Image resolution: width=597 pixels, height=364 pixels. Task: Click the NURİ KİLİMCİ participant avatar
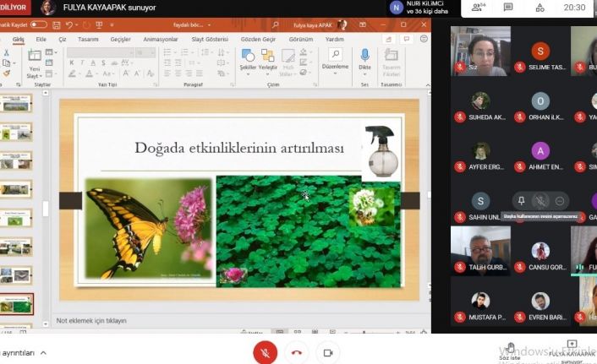coord(397,8)
